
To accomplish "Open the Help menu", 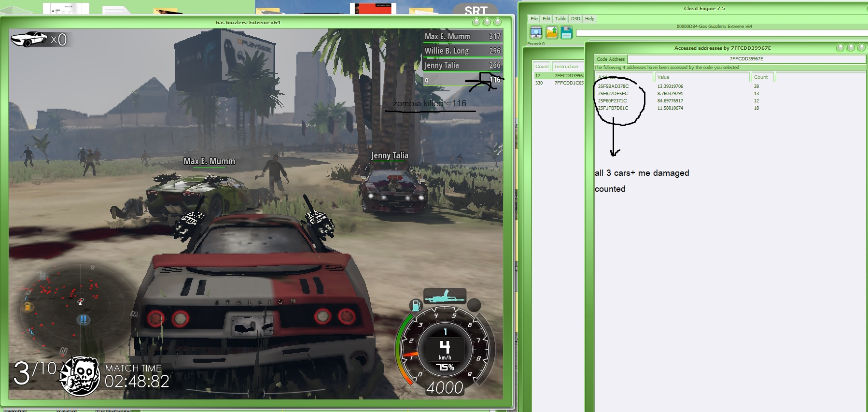I will 590,19.
